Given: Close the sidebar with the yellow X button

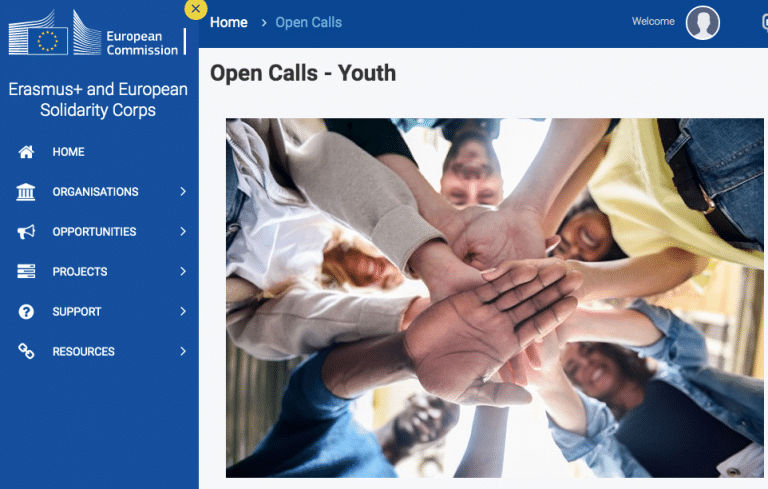Looking at the screenshot, I should pos(196,9).
